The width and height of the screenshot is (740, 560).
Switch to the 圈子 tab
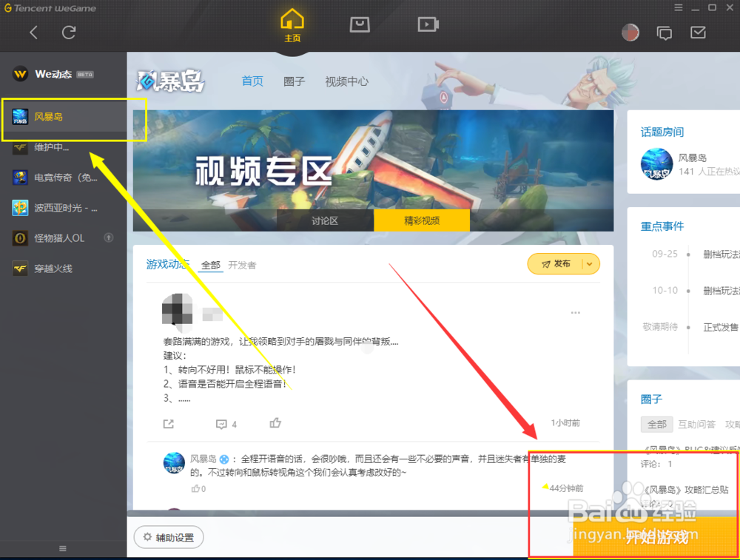[x=294, y=81]
